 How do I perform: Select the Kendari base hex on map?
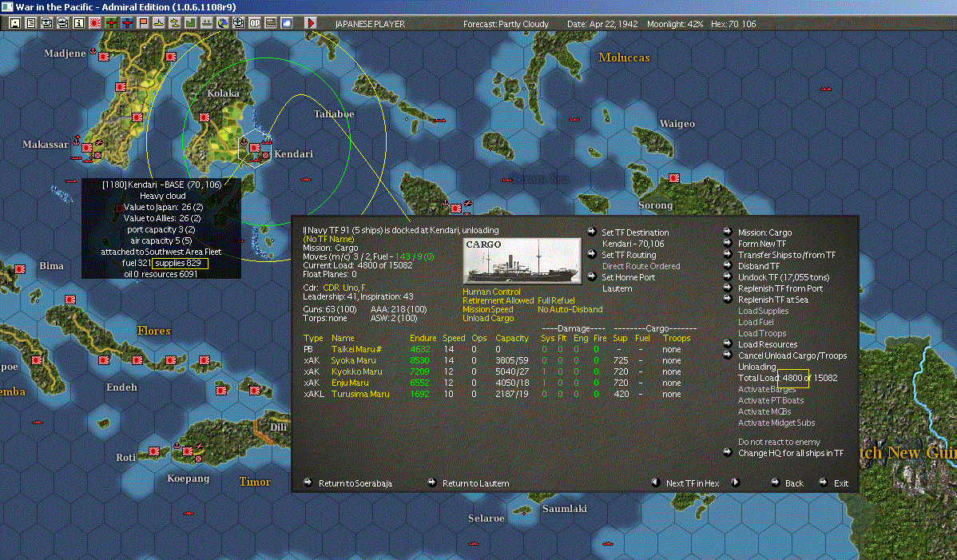[x=255, y=148]
